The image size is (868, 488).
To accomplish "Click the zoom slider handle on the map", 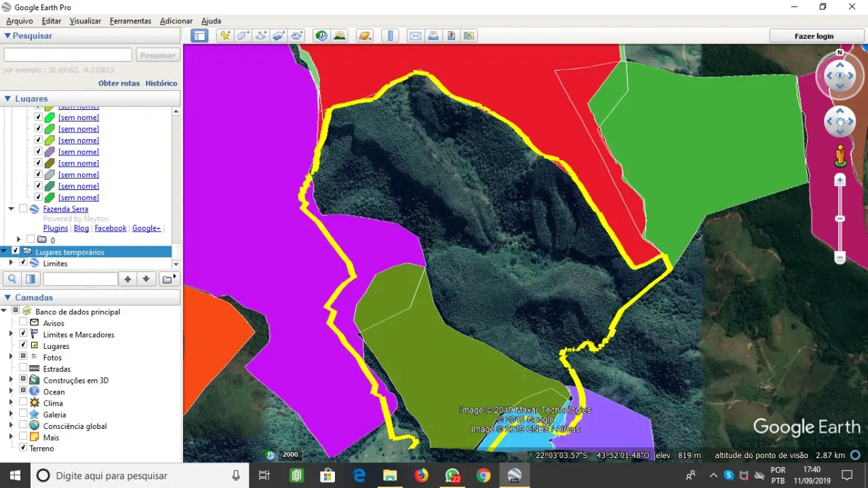I will [x=840, y=219].
